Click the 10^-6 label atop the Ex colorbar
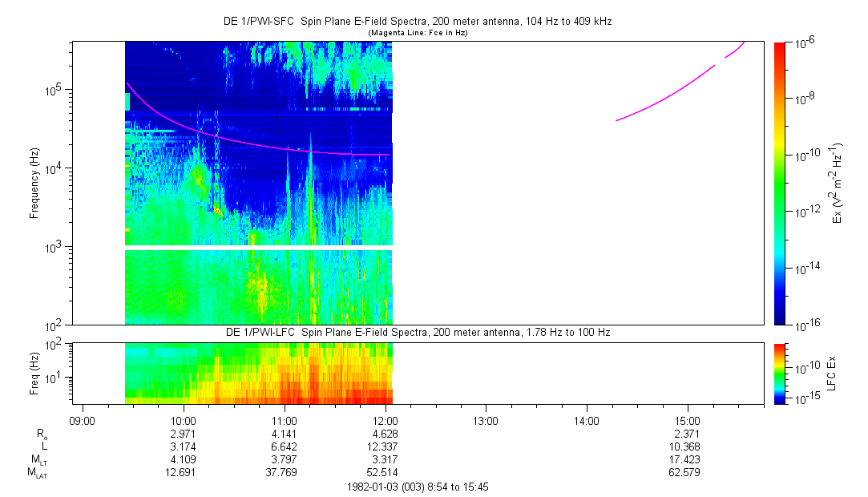 pos(803,42)
